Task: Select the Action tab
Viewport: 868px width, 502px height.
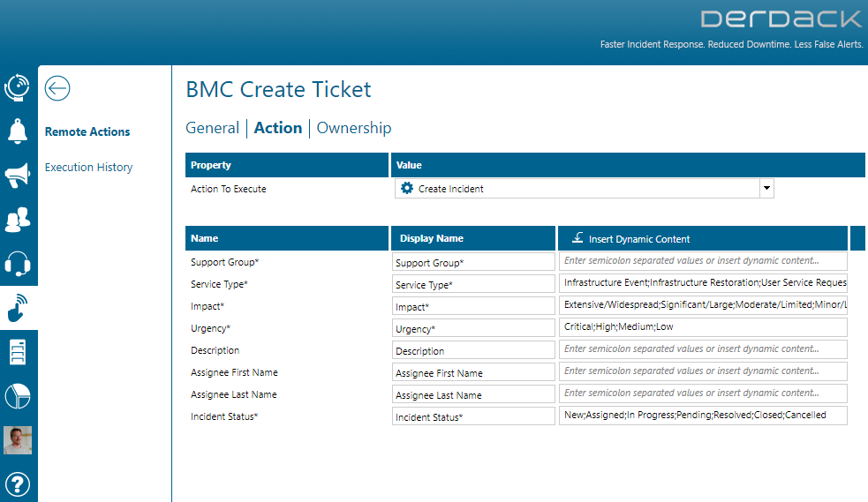Action: [x=278, y=128]
